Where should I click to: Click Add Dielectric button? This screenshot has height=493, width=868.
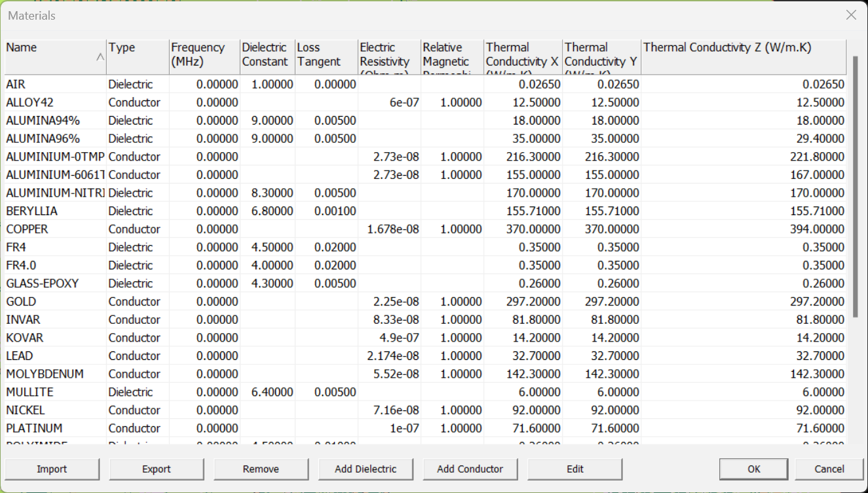tap(366, 469)
